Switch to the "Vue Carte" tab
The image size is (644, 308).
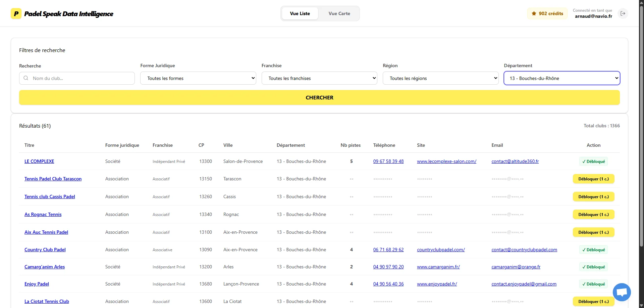tap(339, 13)
